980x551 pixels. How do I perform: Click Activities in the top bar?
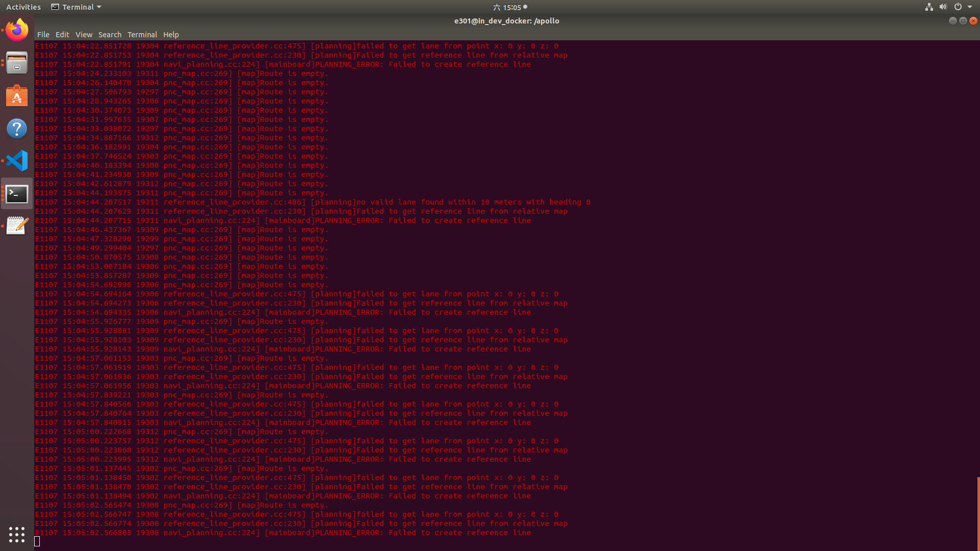(23, 7)
